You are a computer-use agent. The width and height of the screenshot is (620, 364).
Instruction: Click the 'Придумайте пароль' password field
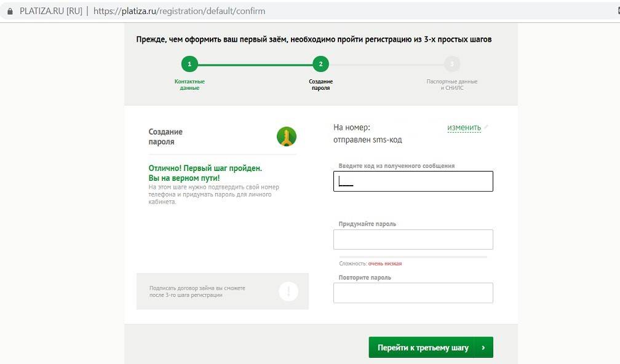[x=413, y=240]
